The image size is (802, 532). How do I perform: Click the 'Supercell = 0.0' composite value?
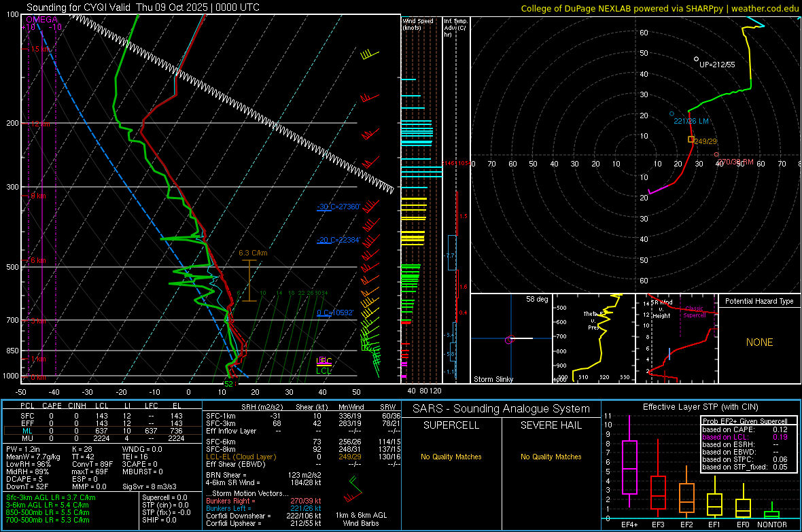[x=164, y=497]
